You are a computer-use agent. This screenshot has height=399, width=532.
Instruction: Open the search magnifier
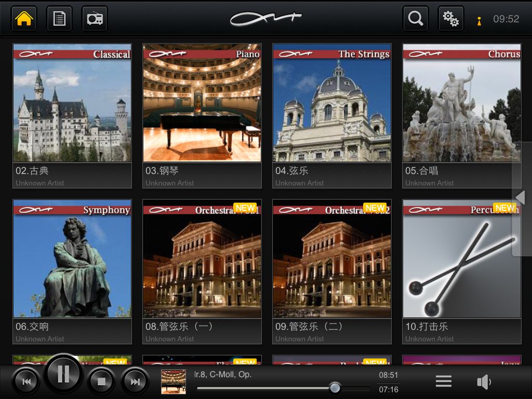[416, 18]
